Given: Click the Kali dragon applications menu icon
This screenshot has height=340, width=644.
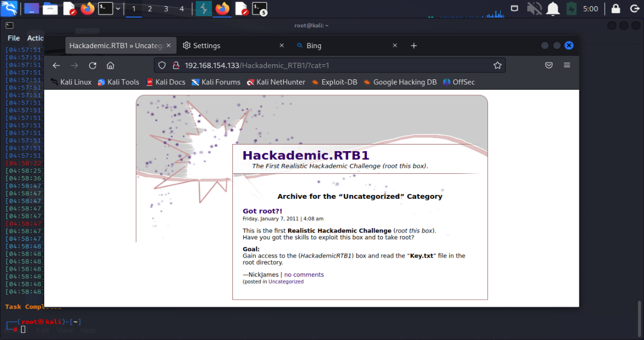Looking at the screenshot, I should pos(9,8).
